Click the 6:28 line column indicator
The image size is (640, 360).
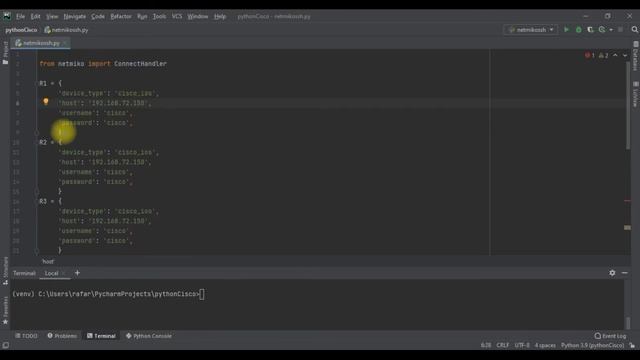click(486, 345)
